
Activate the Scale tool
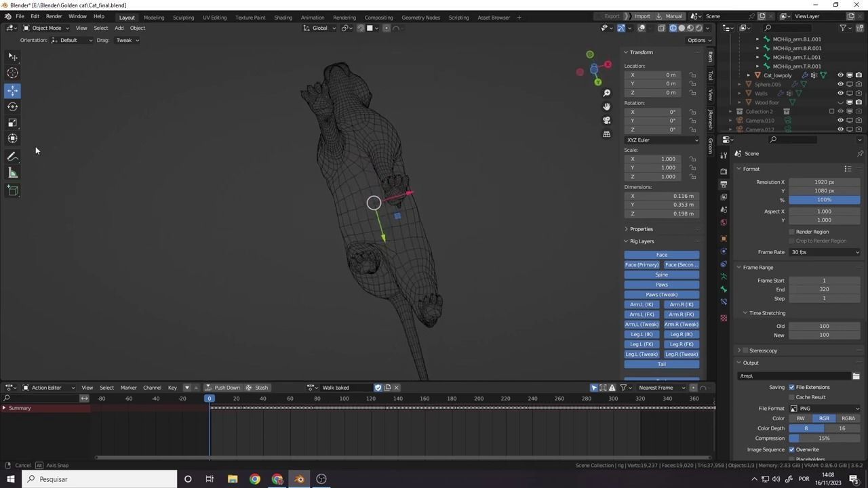tap(13, 123)
